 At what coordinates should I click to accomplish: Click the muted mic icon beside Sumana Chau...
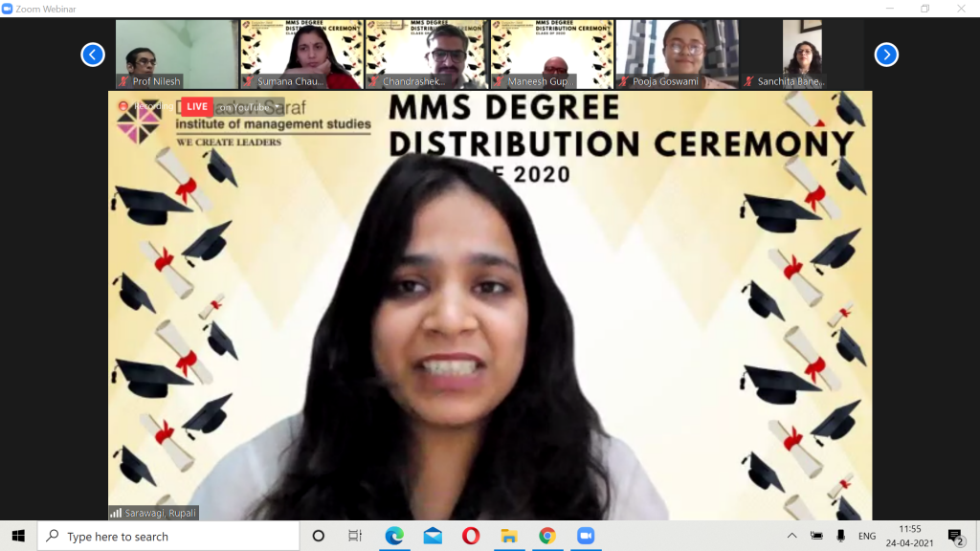(x=249, y=81)
